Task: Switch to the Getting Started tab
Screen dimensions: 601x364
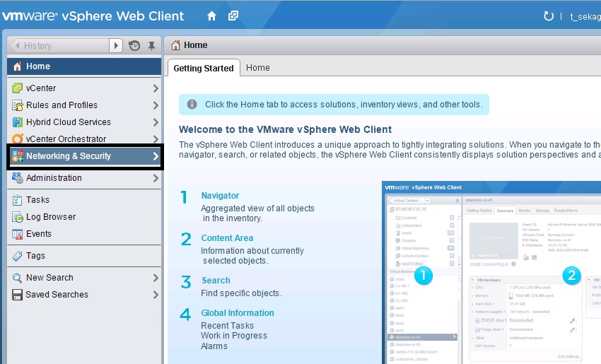Action: coord(203,68)
